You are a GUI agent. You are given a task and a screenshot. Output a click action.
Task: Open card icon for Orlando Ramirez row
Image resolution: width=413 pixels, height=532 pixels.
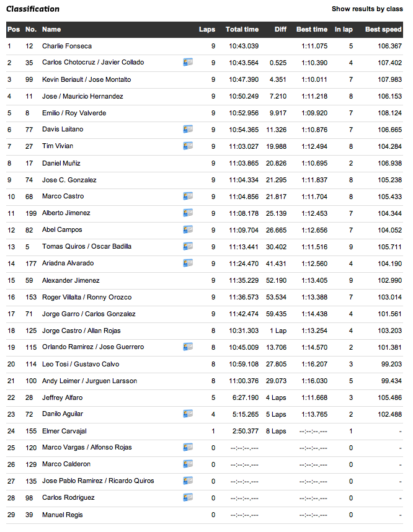click(x=188, y=347)
